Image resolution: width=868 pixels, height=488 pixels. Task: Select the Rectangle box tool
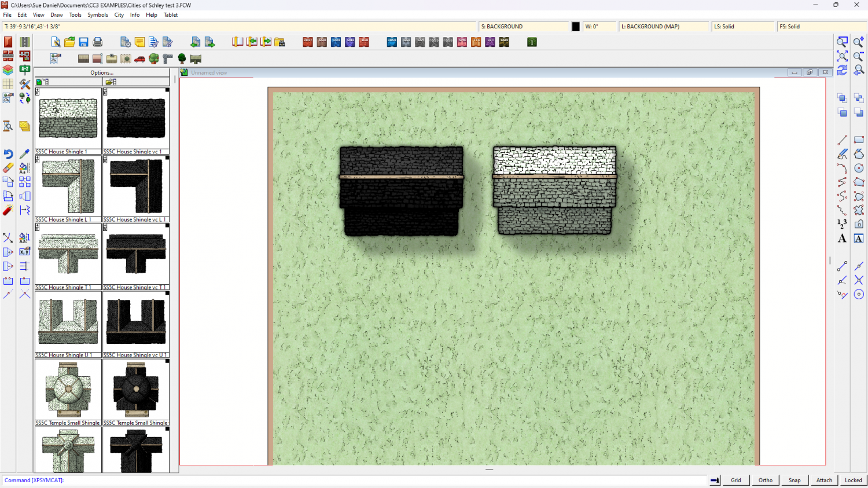click(x=859, y=140)
